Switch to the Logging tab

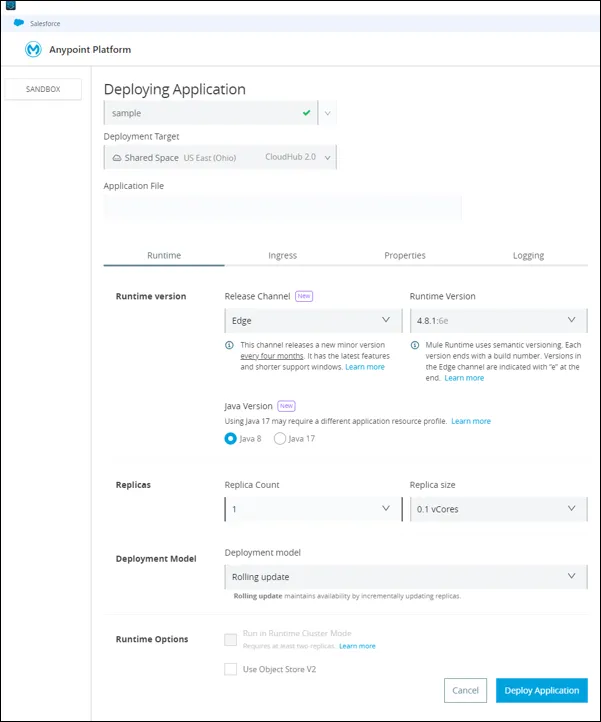tap(528, 256)
